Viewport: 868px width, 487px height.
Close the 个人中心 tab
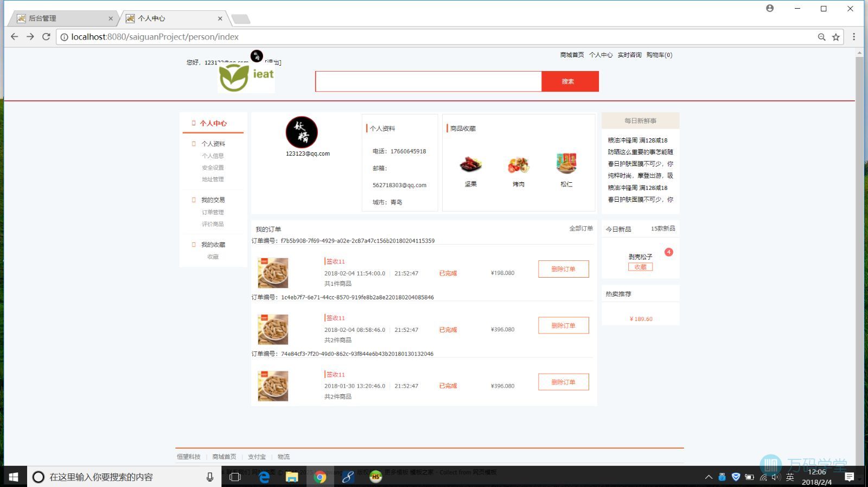[x=220, y=18]
